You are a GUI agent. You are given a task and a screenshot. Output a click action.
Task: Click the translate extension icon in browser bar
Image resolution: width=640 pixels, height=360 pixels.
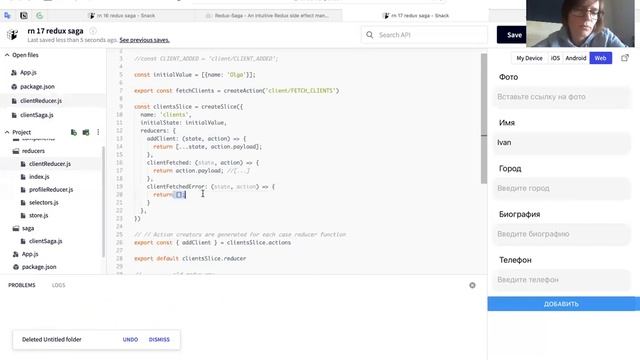point(7,16)
